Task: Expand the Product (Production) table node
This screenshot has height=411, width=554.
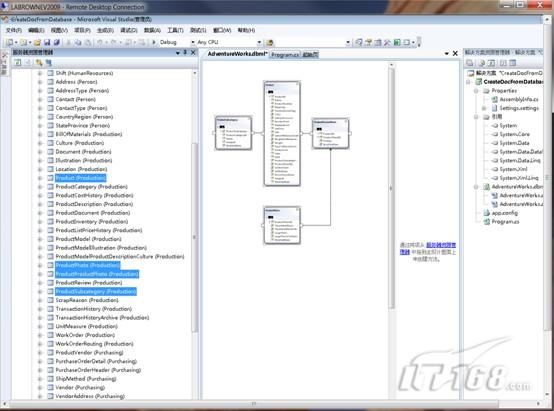Action: click(x=40, y=178)
